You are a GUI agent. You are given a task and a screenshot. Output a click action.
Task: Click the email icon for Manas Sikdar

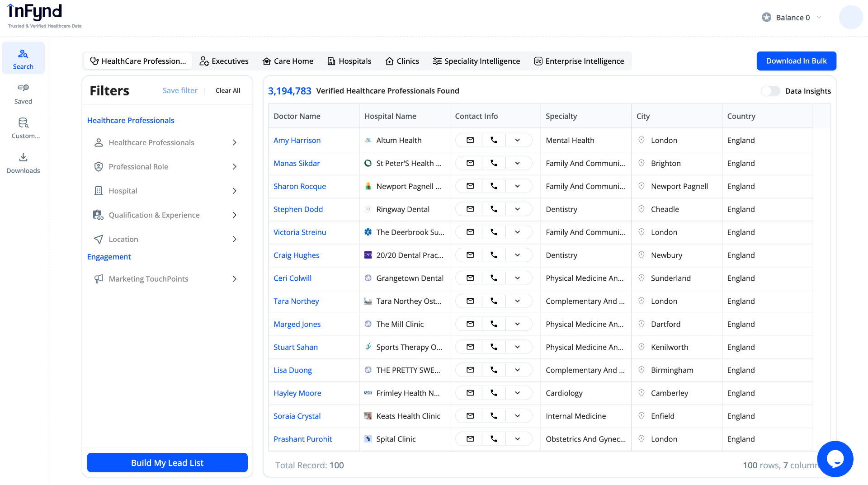point(470,163)
